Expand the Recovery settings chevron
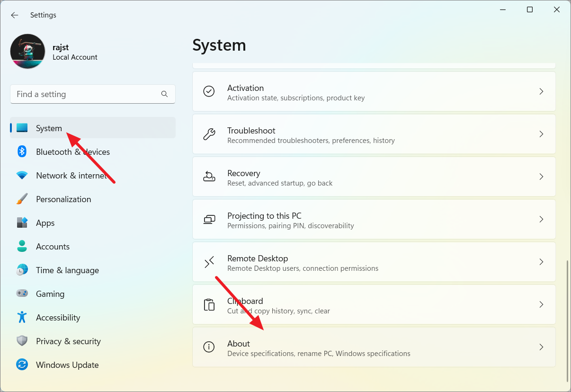This screenshot has width=571, height=392. click(x=541, y=176)
